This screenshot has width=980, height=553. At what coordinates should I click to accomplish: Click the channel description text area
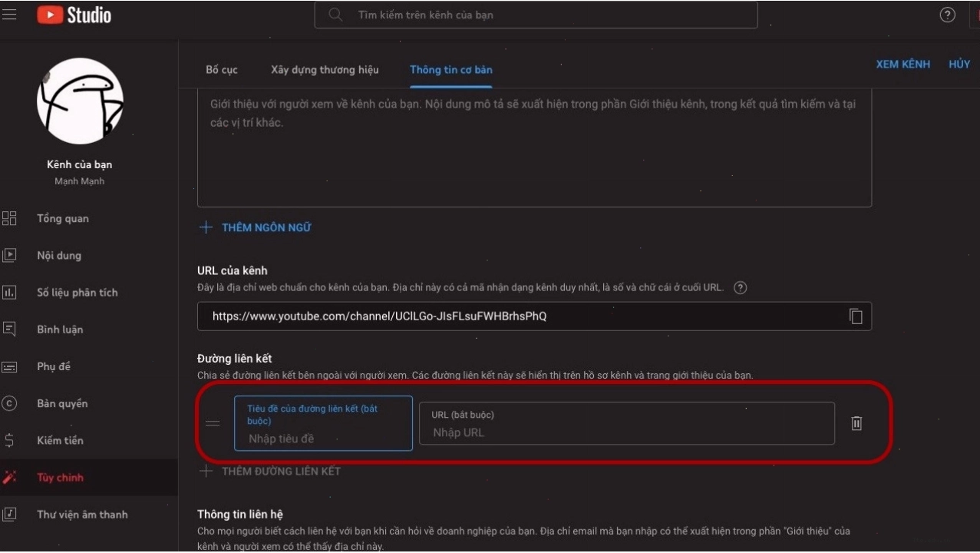coord(534,147)
